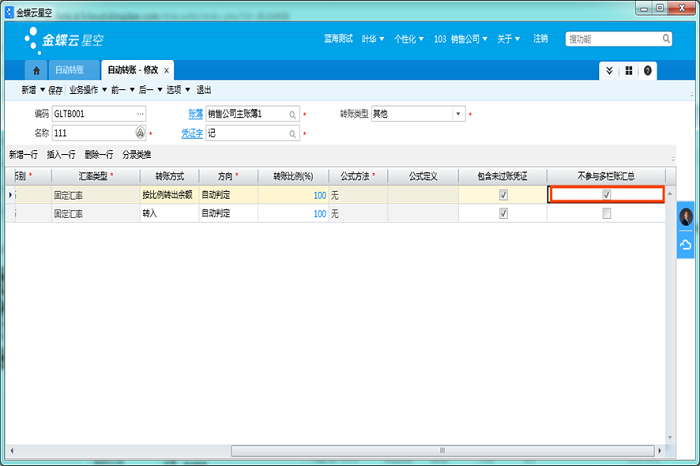The image size is (700, 466).
Task: Click the search magnifier in the function search box
Action: point(666,39)
